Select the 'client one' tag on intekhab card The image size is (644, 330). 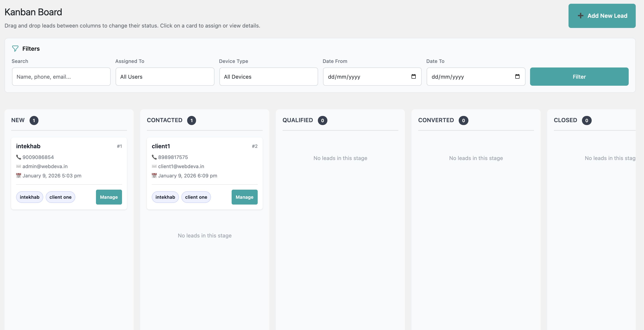point(61,197)
